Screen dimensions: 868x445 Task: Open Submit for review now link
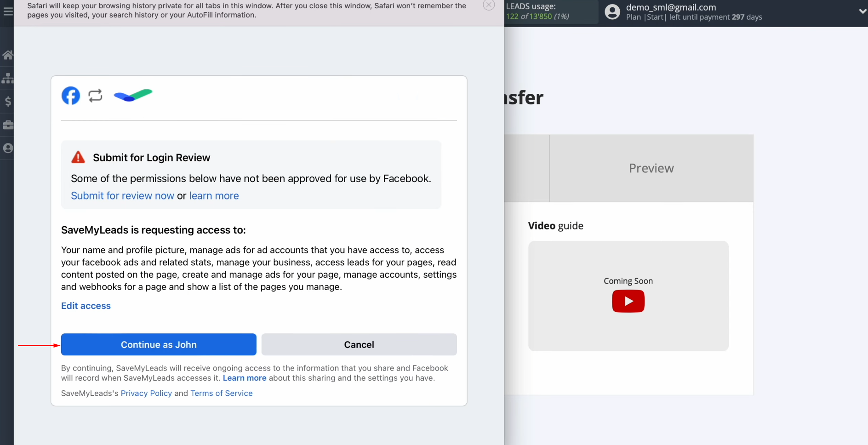click(122, 195)
